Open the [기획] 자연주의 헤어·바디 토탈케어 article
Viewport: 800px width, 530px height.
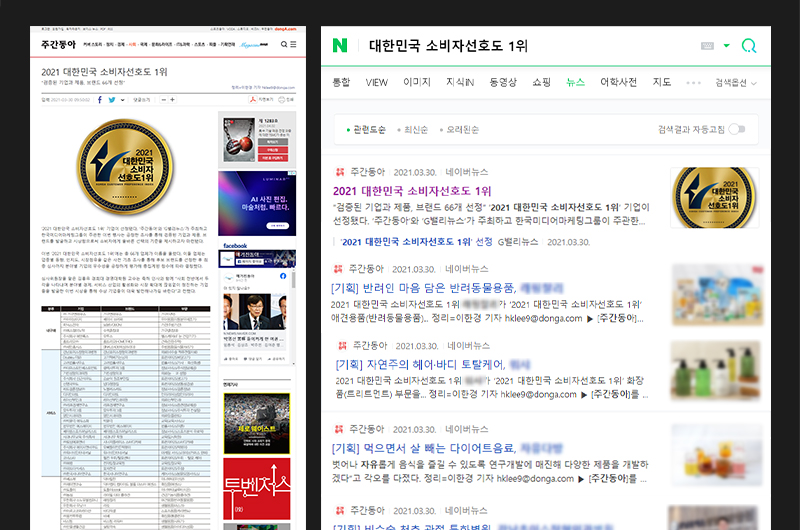point(420,365)
